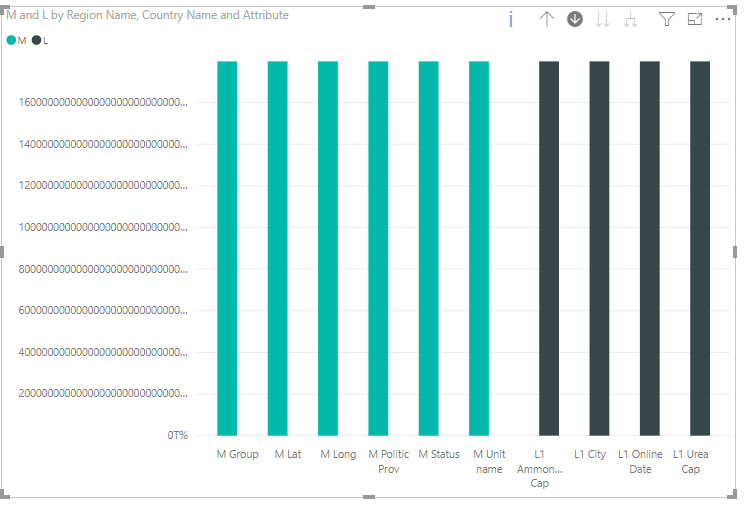The width and height of the screenshot is (745, 507).
Task: Go to next level double arrows
Action: click(x=602, y=19)
